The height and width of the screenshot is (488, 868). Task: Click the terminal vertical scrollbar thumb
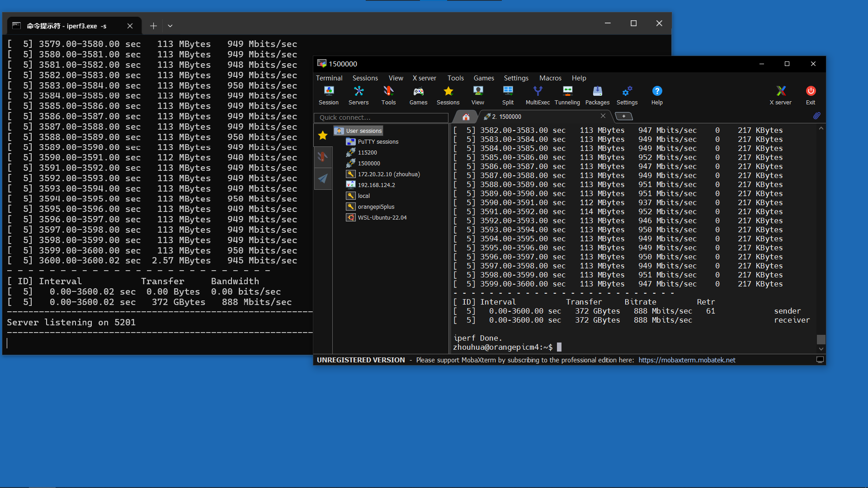(x=821, y=339)
